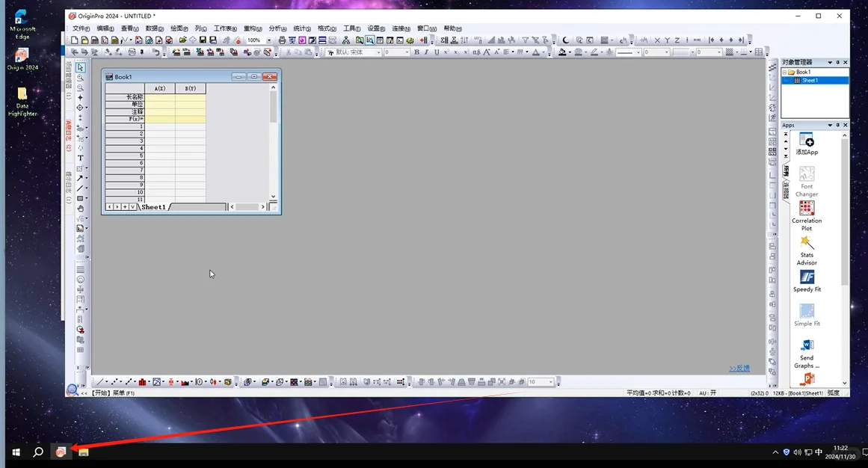868x468 pixels.
Task: Open the 100% zoom level dropdown
Action: point(269,40)
